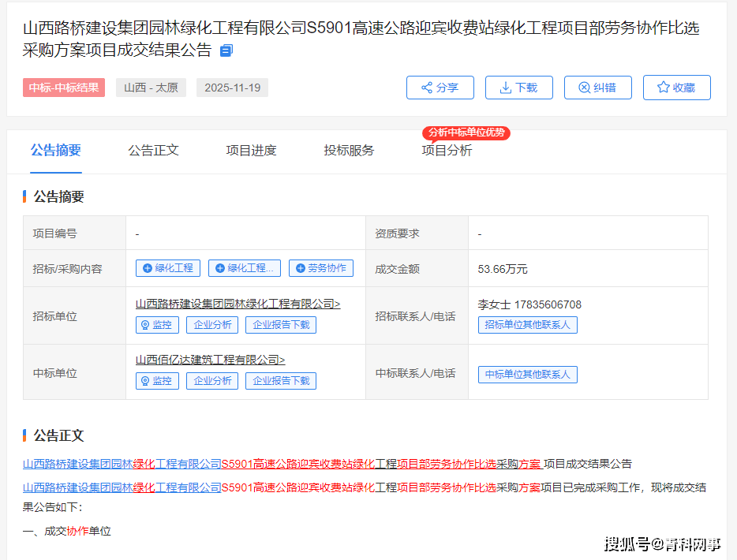
Task: Select the 投标服务 tab
Action: click(349, 151)
